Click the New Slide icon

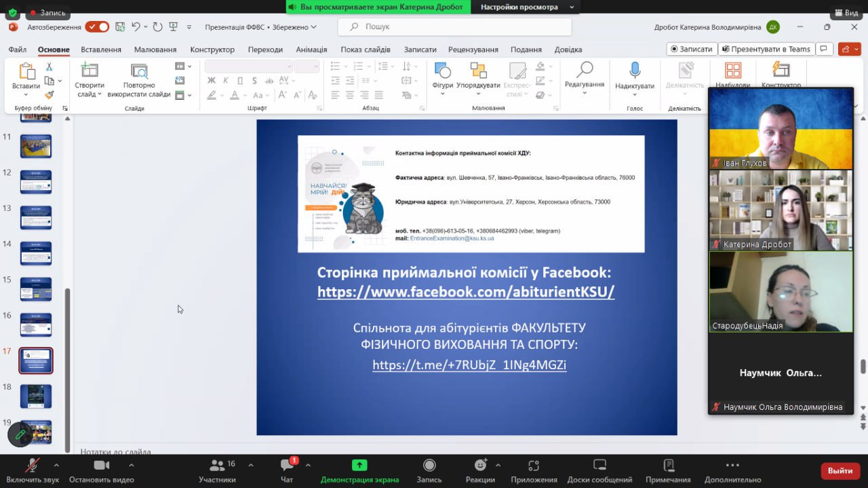(x=90, y=71)
